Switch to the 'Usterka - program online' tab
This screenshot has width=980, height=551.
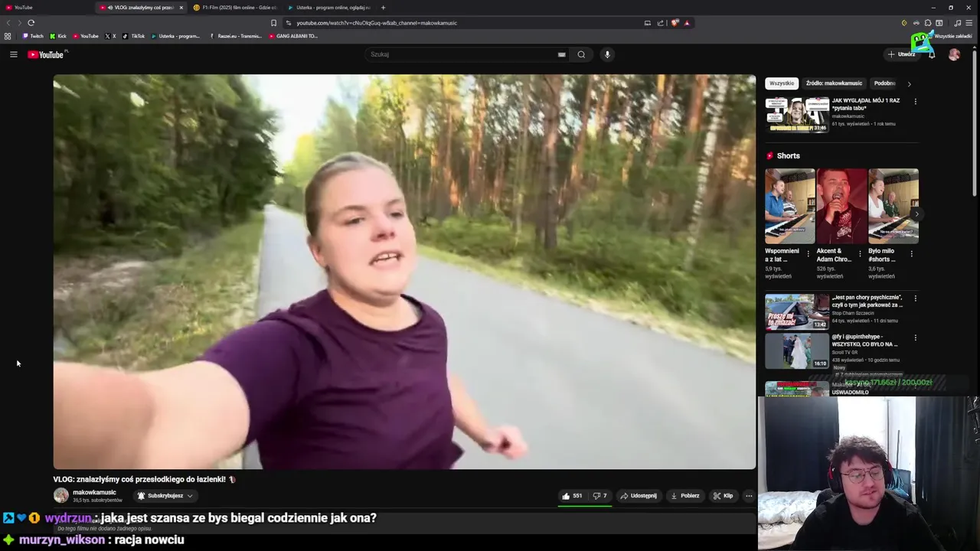click(x=329, y=8)
